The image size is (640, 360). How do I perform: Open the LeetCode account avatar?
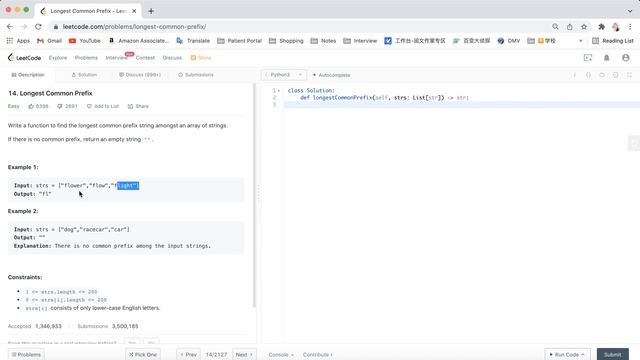tap(626, 58)
